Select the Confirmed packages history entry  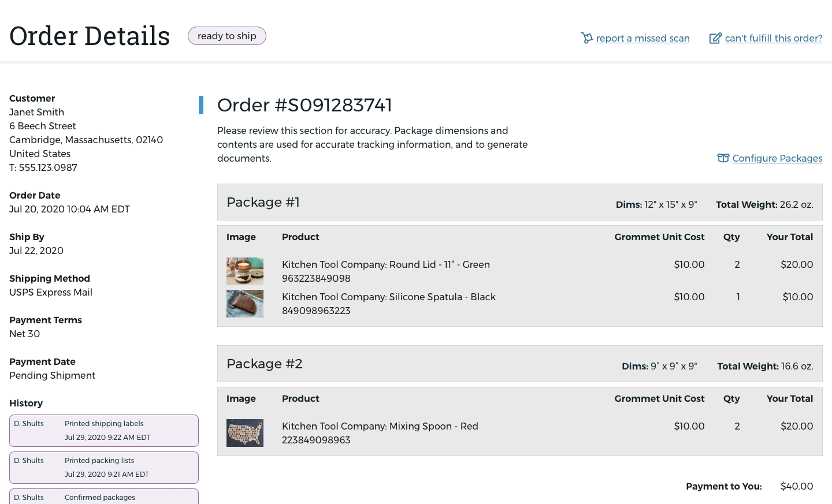coord(104,496)
